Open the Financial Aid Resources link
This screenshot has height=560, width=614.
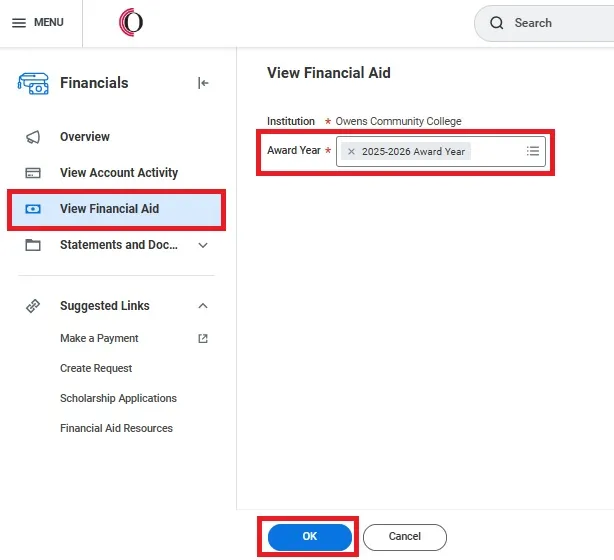(116, 428)
